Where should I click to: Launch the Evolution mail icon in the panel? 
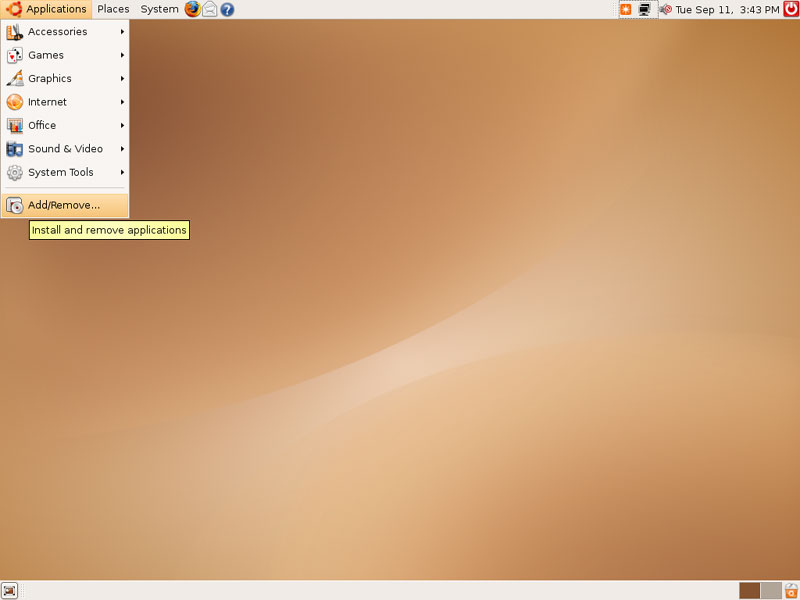coord(210,9)
